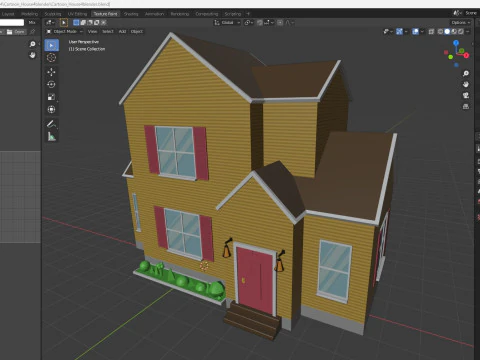
Task: Switch to the Layout workspace tab
Action: tap(8, 14)
